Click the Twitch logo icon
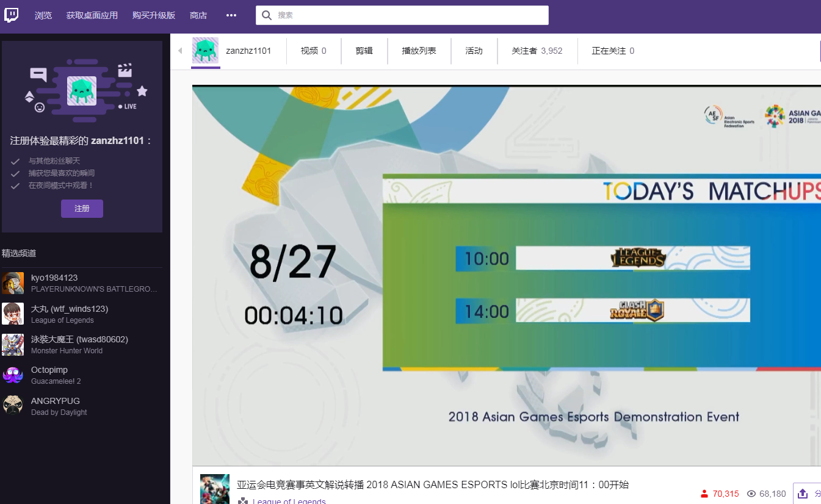This screenshot has height=504, width=821. pyautogui.click(x=12, y=15)
